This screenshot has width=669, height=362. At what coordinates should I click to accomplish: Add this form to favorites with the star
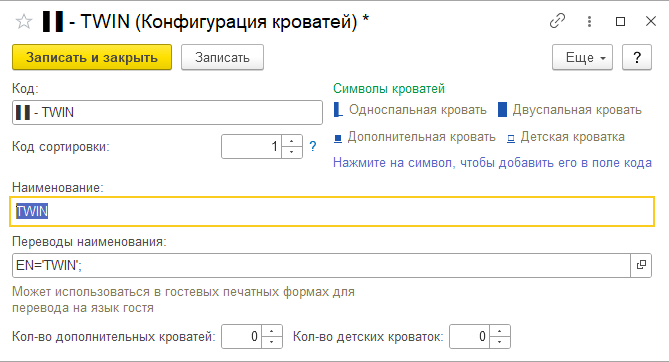(x=24, y=21)
